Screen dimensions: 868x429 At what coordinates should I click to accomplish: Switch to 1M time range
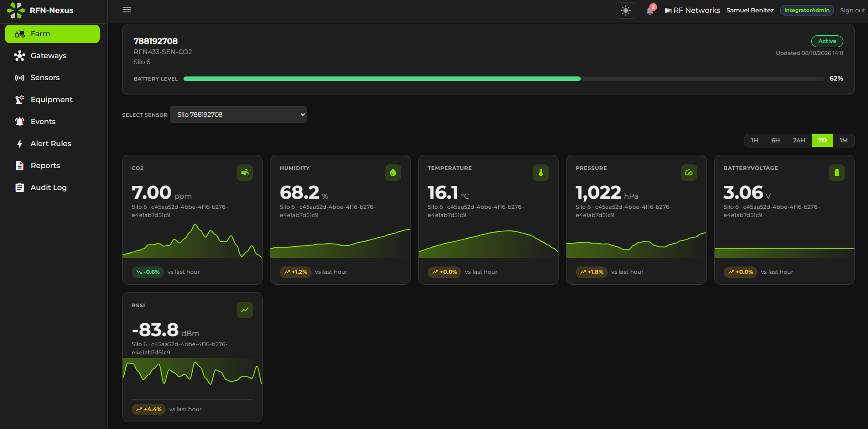click(844, 141)
